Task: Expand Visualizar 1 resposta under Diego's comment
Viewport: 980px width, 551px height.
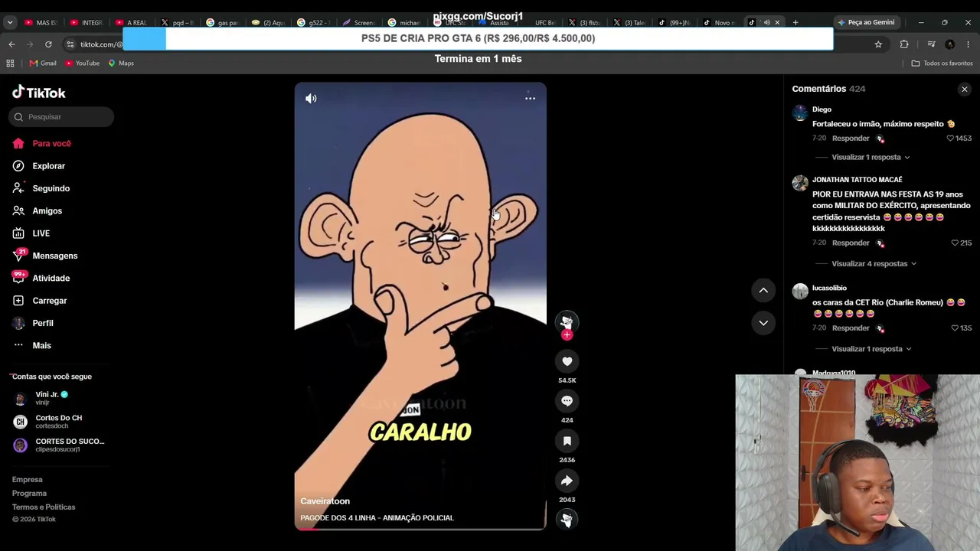Action: (x=871, y=158)
